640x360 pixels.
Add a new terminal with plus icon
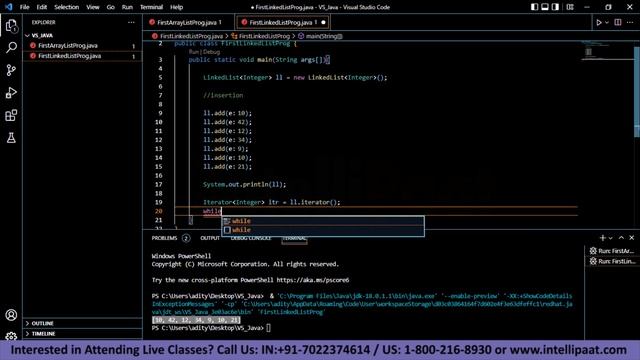click(602, 238)
